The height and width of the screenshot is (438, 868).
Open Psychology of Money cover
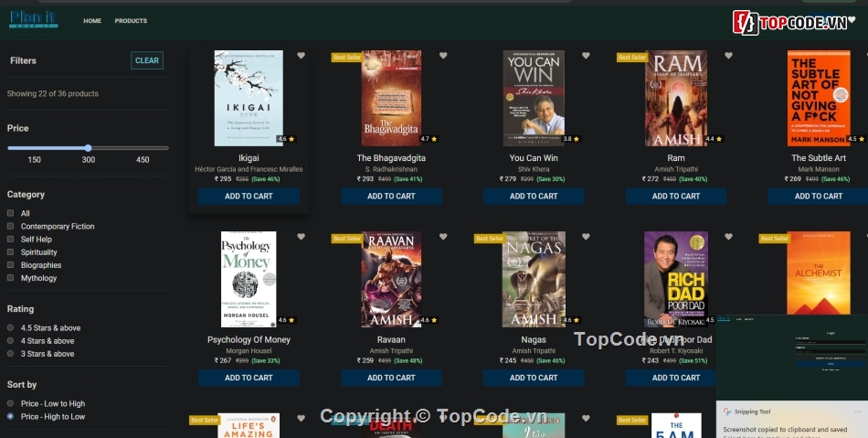pos(249,279)
